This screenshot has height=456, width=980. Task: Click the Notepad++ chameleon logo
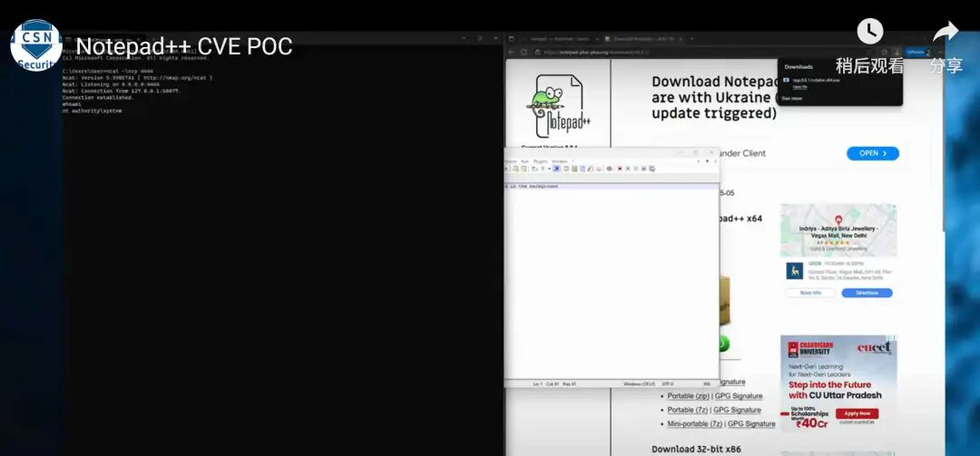558,106
